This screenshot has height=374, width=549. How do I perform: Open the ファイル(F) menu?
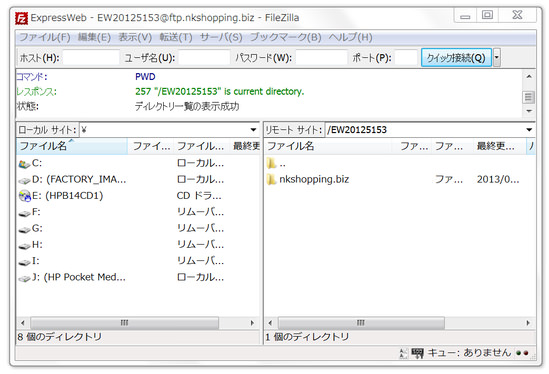(x=44, y=37)
